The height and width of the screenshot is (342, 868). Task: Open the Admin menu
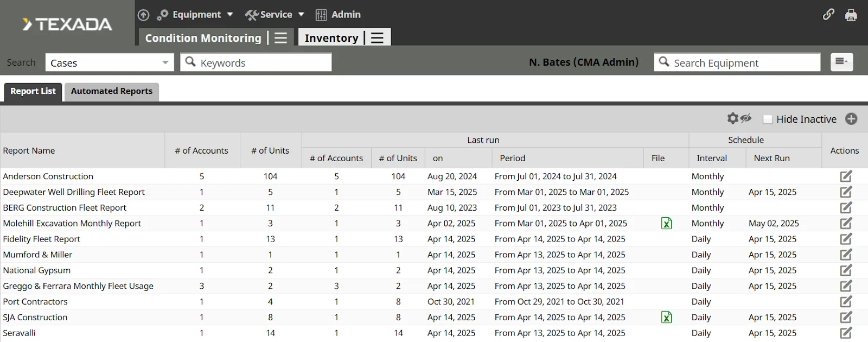pos(339,15)
